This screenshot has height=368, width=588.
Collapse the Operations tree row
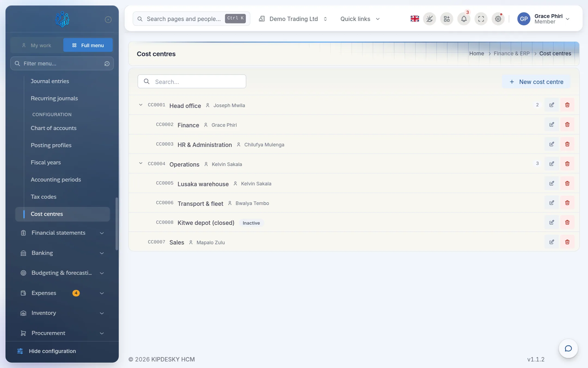[x=140, y=164]
